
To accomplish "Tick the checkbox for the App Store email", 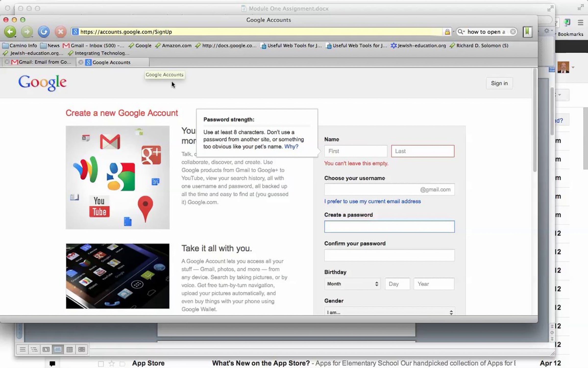I will (x=101, y=364).
